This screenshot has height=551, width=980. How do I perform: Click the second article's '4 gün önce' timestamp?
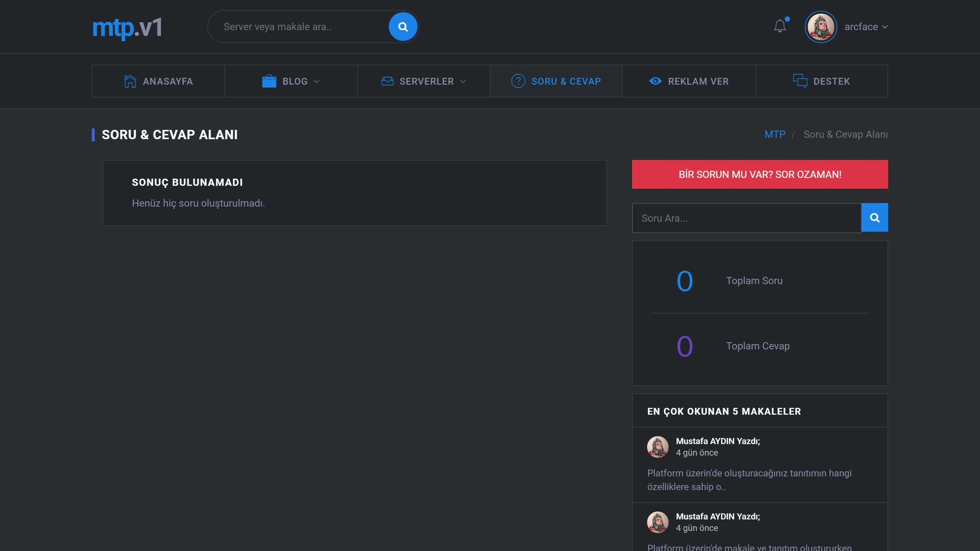point(697,528)
